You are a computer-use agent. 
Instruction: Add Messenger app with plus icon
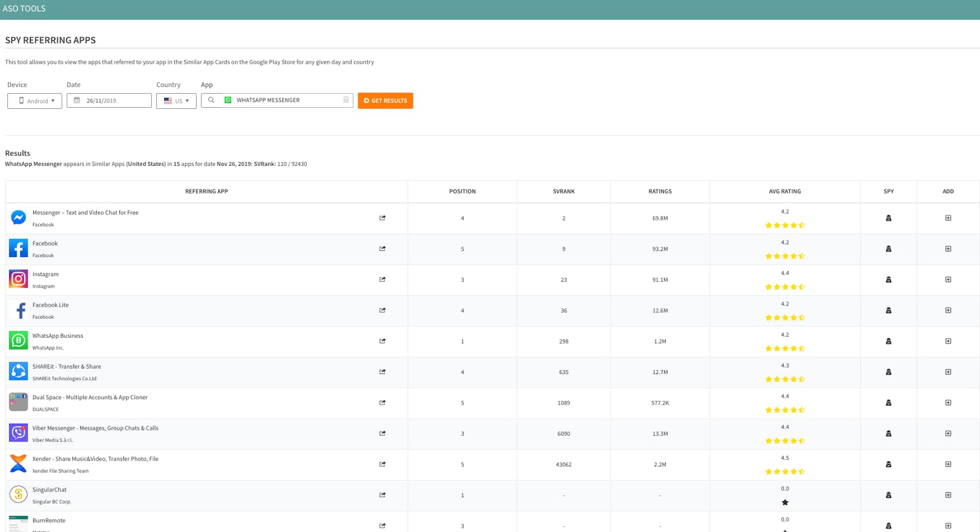pyautogui.click(x=948, y=218)
